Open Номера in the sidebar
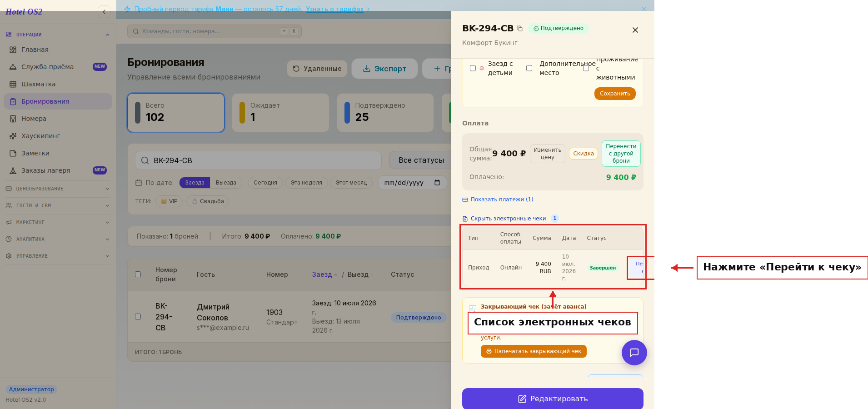 [58, 119]
